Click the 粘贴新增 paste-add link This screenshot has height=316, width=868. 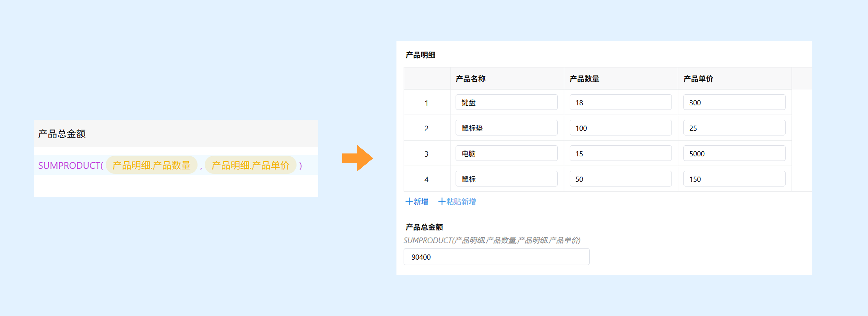pos(457,202)
